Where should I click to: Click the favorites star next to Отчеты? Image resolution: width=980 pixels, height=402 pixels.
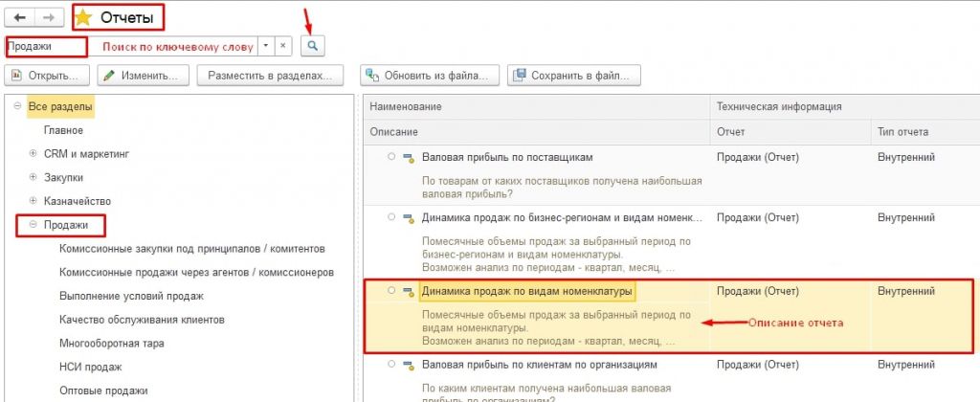(x=83, y=17)
